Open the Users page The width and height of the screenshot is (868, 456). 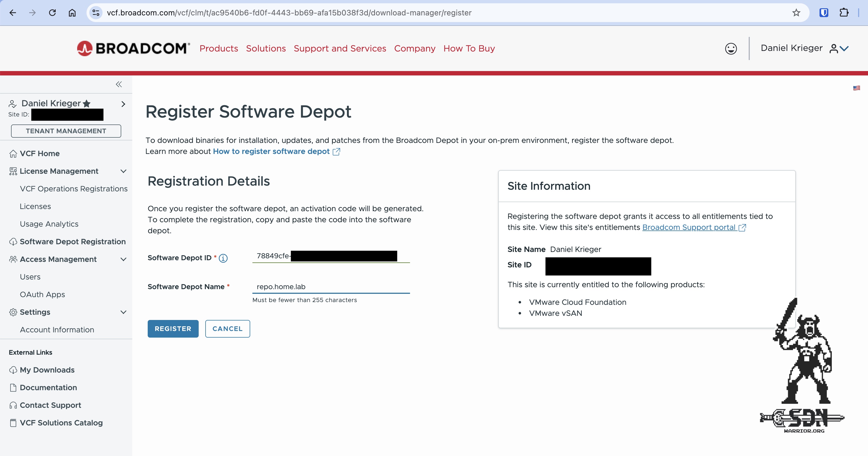(30, 277)
